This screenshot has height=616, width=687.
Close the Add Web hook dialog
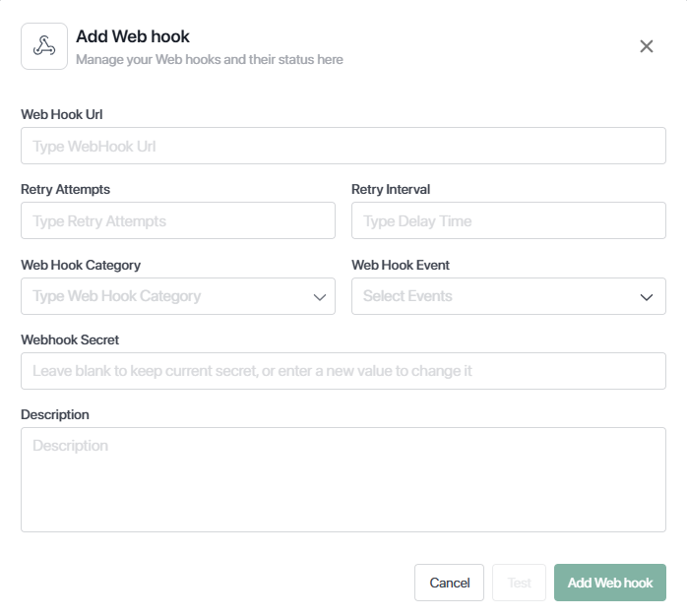point(647,46)
